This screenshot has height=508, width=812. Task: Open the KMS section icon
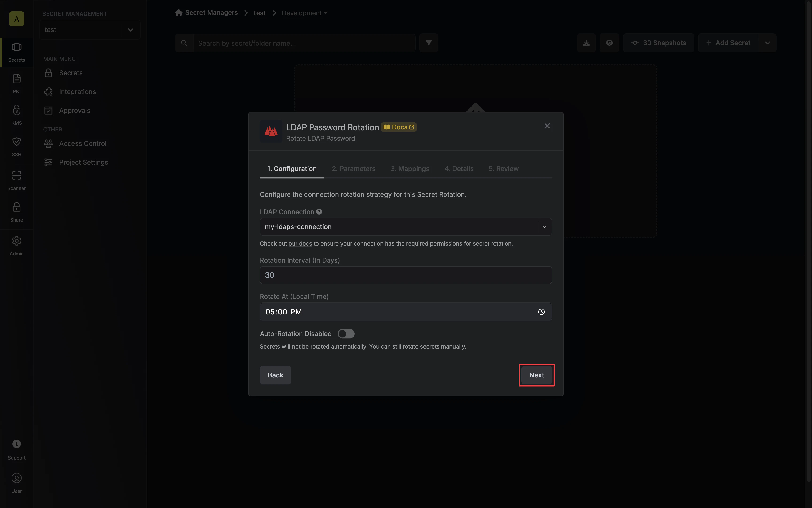tap(16, 115)
